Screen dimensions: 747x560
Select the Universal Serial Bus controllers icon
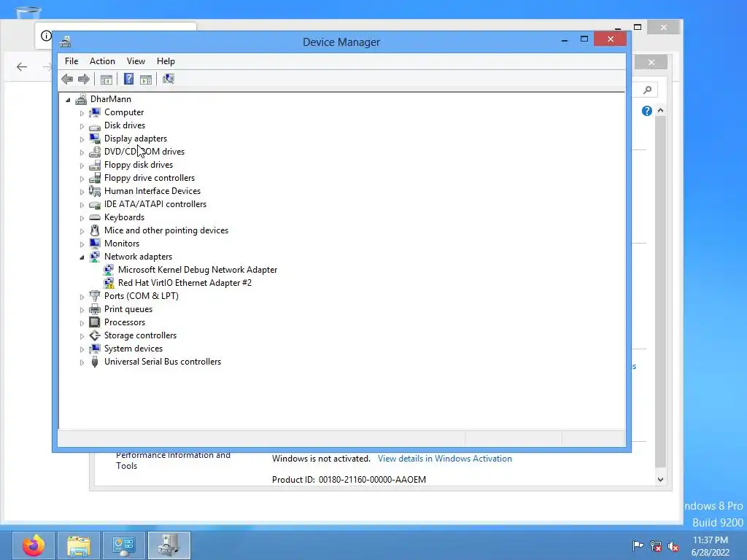pos(95,362)
